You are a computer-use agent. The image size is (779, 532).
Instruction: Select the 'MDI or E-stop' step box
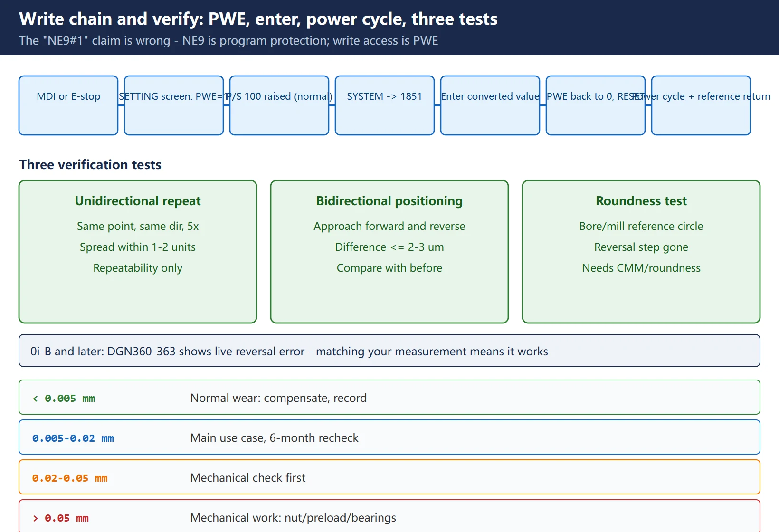[x=68, y=105]
